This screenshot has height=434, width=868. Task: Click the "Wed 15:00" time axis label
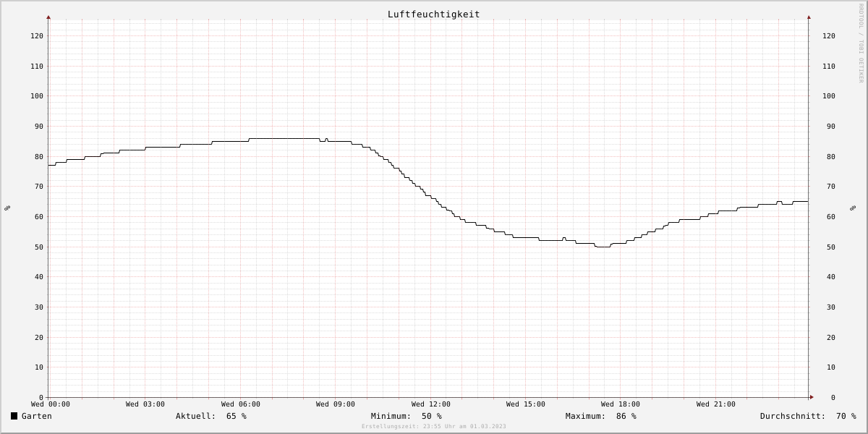pyautogui.click(x=526, y=404)
